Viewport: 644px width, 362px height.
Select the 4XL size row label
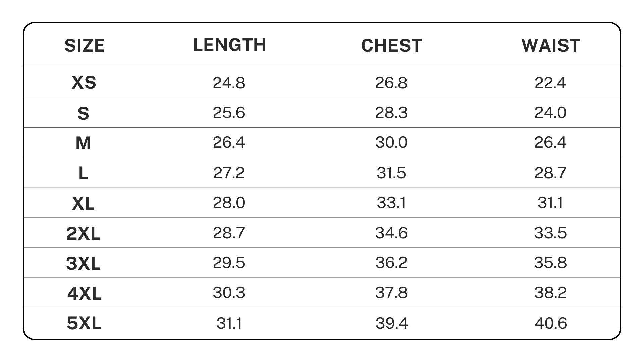pyautogui.click(x=84, y=294)
